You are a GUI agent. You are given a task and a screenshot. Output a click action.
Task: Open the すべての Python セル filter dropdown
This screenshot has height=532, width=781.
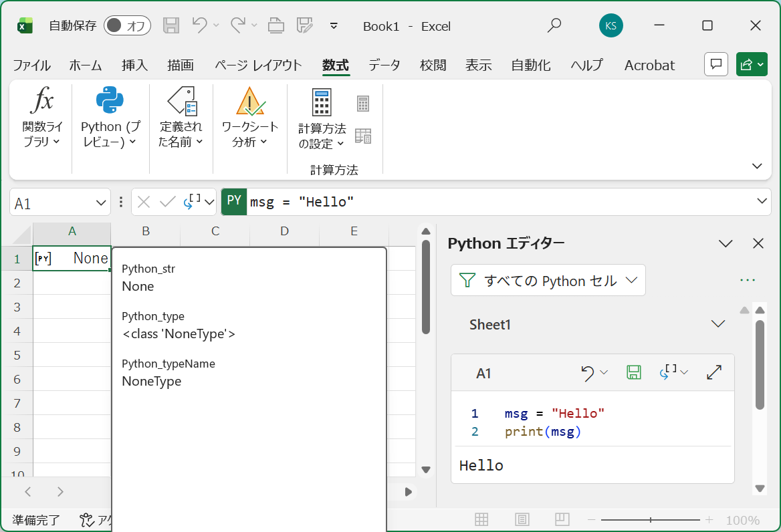point(548,281)
